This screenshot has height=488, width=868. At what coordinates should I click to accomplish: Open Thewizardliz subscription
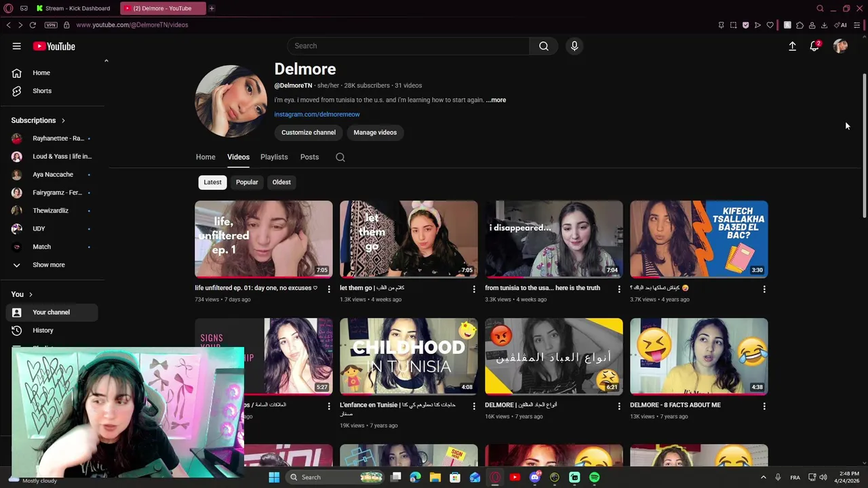pyautogui.click(x=52, y=211)
